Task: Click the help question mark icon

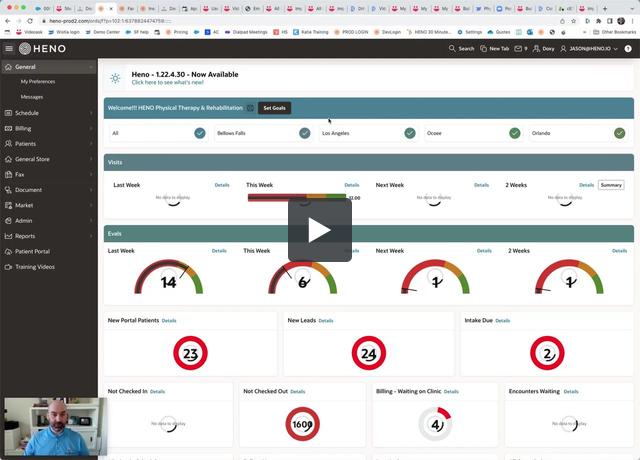Action: coord(628,49)
